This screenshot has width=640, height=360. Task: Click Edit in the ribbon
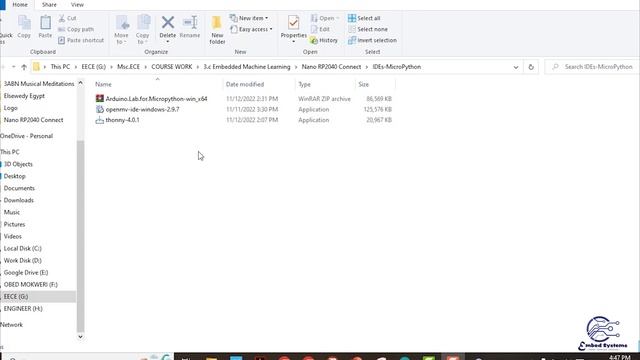click(320, 29)
